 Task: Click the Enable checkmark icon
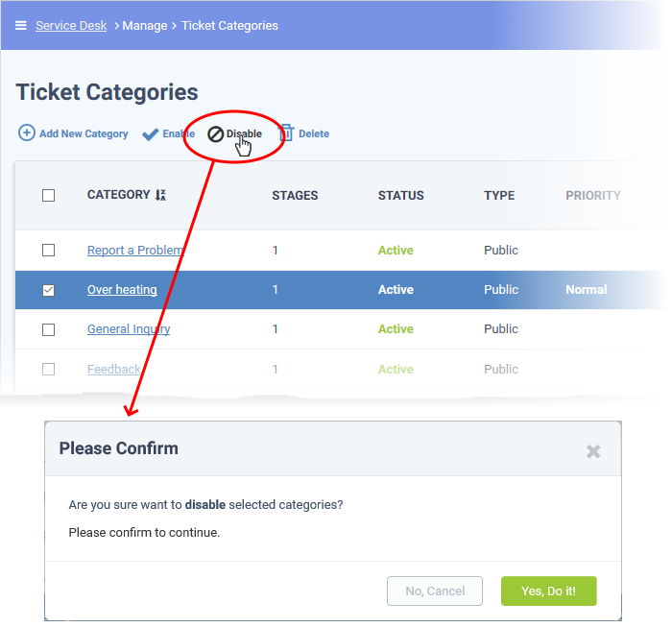[151, 134]
